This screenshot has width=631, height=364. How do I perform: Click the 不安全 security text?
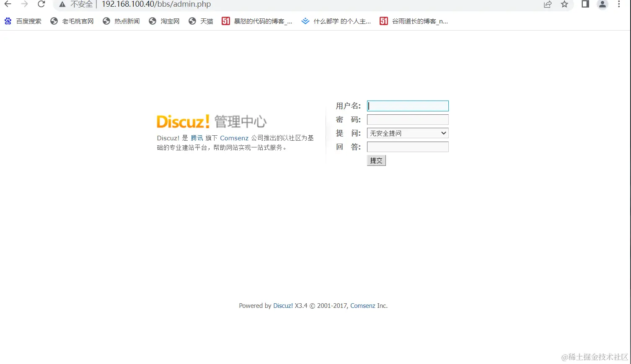(x=82, y=4)
